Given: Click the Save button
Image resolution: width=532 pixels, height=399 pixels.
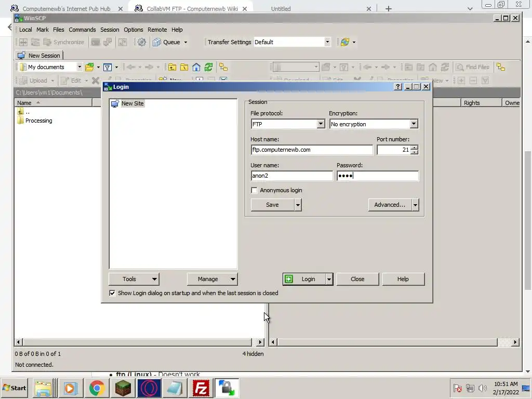Looking at the screenshot, I should (x=272, y=205).
